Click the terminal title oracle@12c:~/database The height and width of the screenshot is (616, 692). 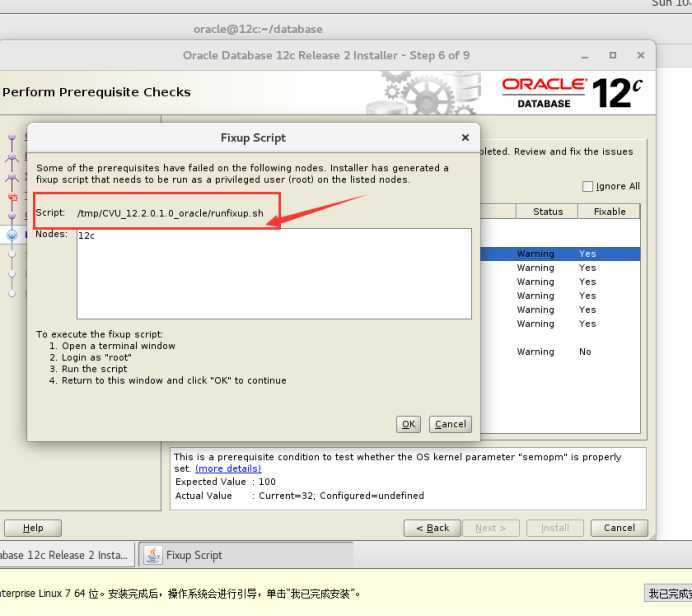pyautogui.click(x=258, y=29)
